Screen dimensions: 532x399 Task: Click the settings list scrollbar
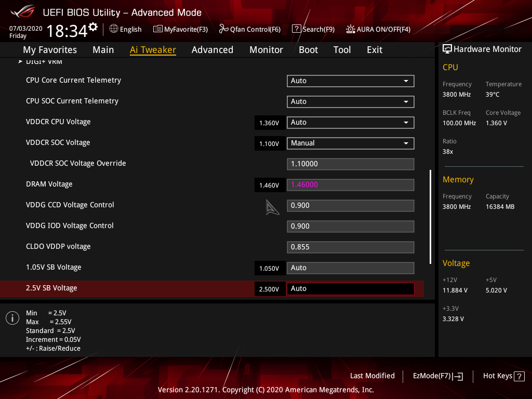[430, 217]
